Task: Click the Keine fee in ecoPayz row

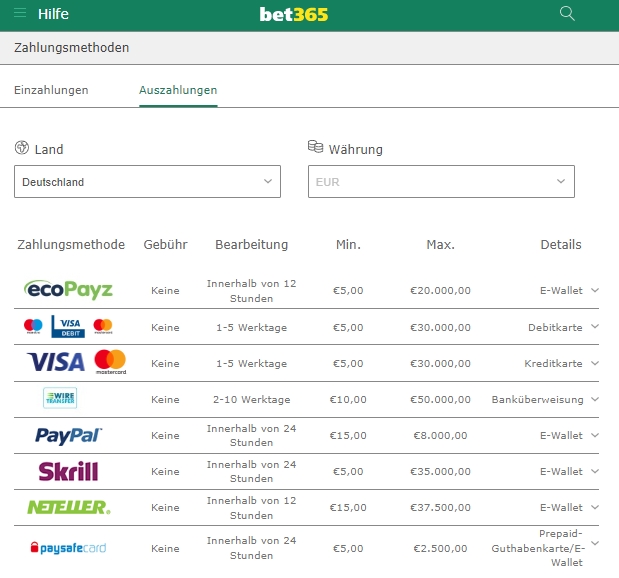Action: (x=165, y=291)
